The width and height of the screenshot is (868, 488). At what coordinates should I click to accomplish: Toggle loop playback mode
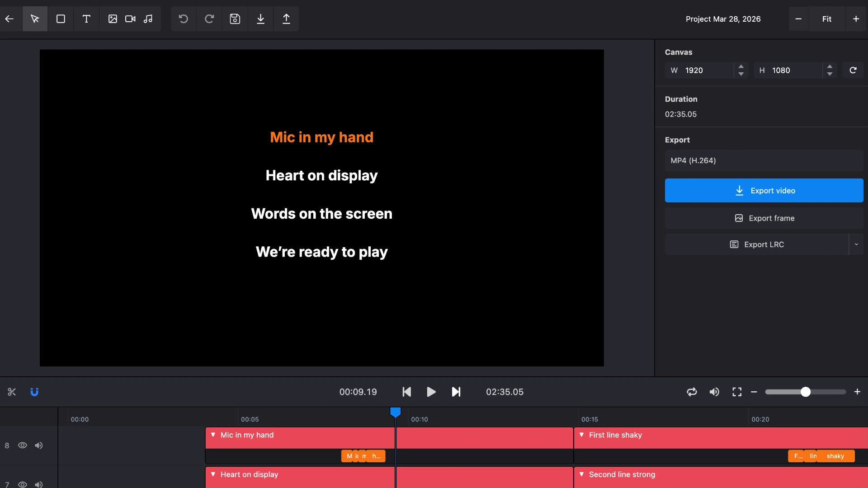click(692, 392)
